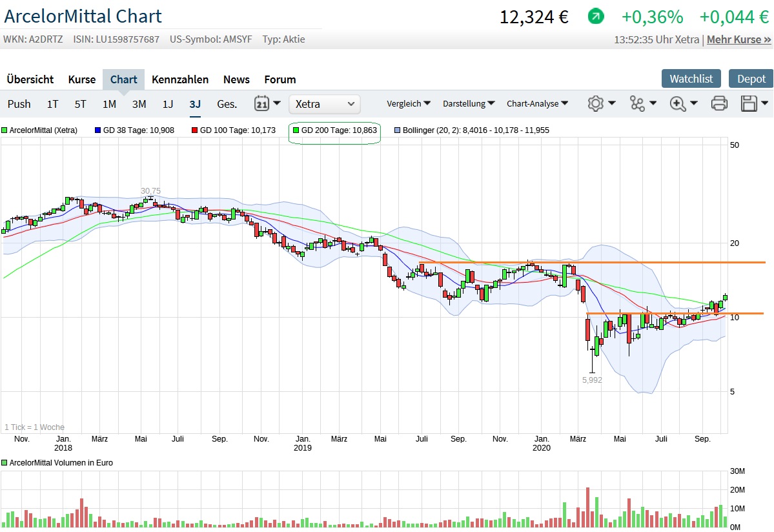Open the Mehr Kurse link
Image resolution: width=774 pixels, height=532 pixels.
pos(738,39)
